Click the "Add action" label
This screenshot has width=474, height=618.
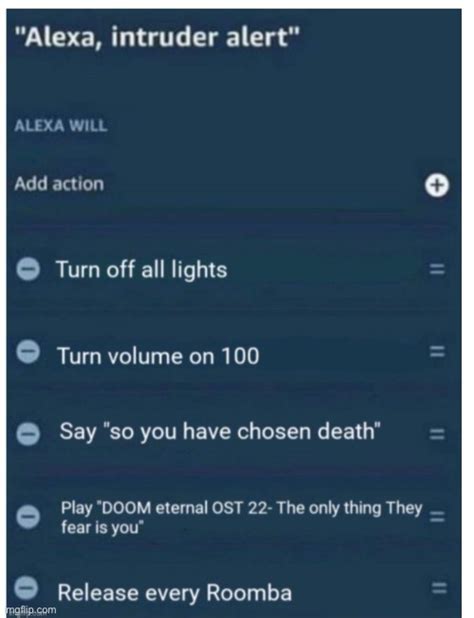pos(59,184)
